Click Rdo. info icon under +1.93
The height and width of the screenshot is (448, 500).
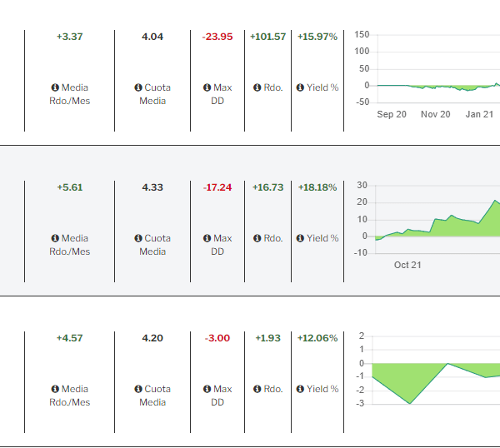[x=257, y=389]
